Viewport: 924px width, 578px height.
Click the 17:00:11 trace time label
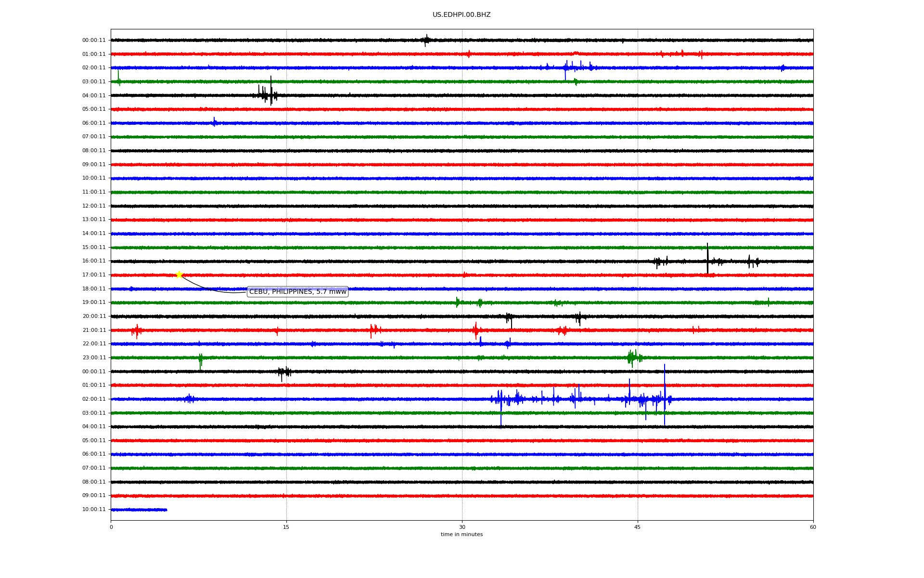(94, 275)
